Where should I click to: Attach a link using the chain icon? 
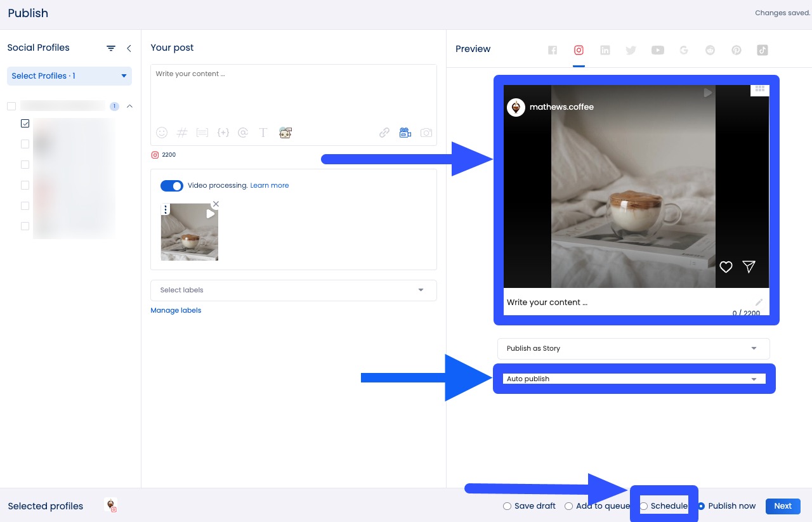(x=384, y=133)
